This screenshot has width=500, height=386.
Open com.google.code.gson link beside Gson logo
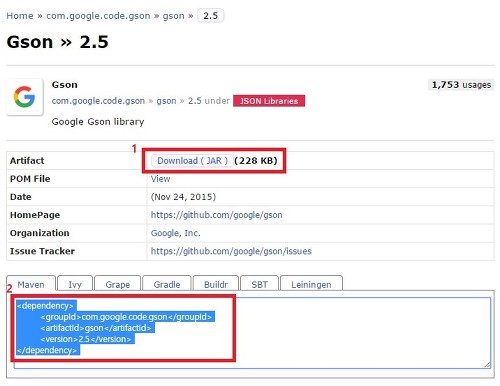point(98,101)
